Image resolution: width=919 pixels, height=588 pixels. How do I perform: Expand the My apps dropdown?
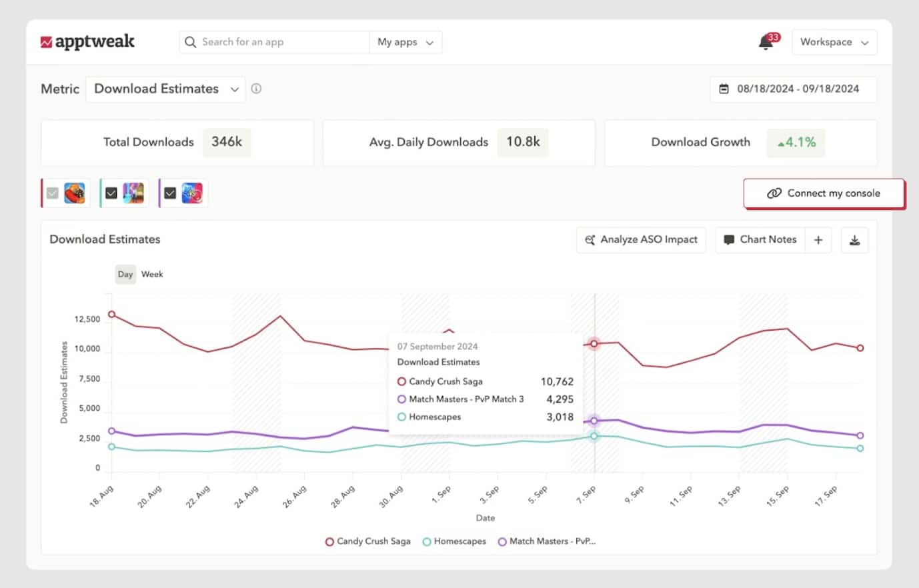[x=405, y=42]
